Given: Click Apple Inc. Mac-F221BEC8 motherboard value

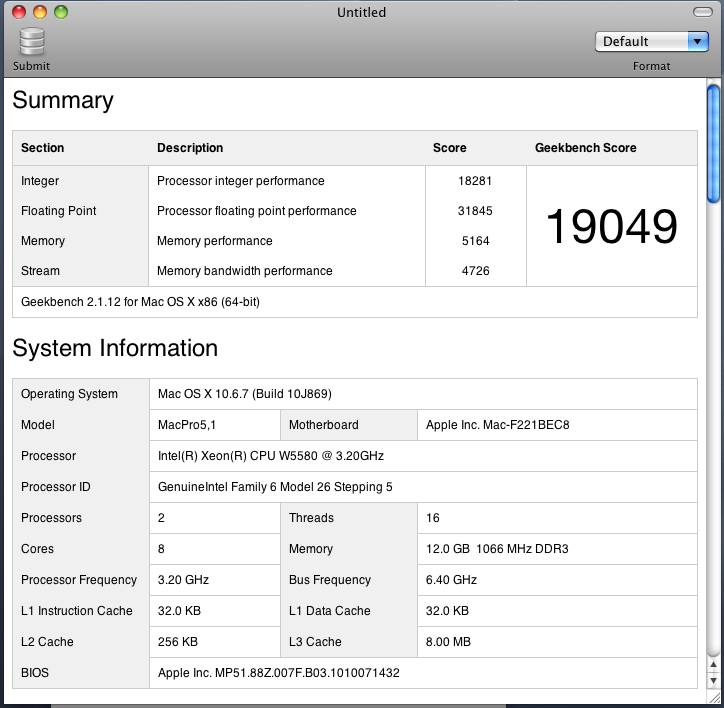Looking at the screenshot, I should [497, 424].
